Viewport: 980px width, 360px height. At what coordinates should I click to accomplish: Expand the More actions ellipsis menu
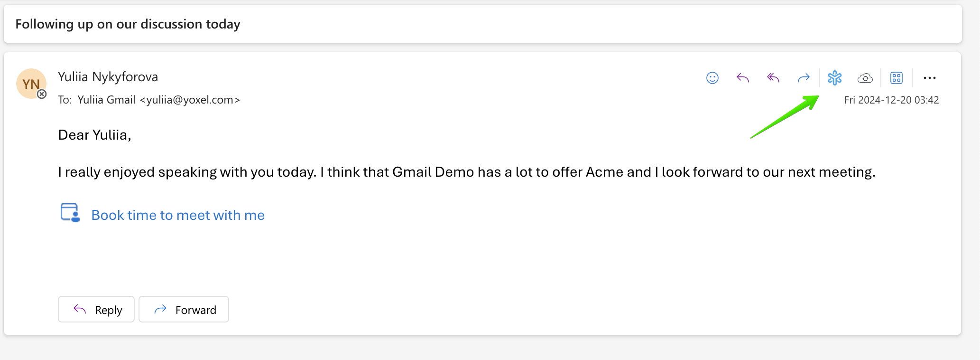pyautogui.click(x=929, y=78)
